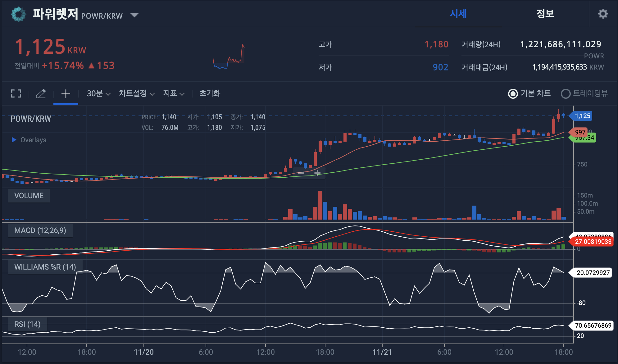
Task: Switch to the 정보 tab
Action: (545, 14)
